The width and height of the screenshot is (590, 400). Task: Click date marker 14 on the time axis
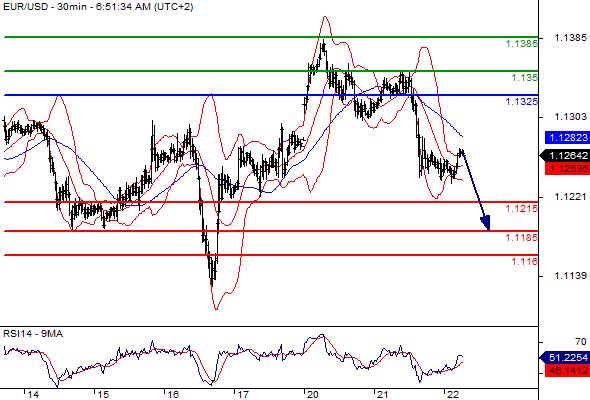(33, 395)
